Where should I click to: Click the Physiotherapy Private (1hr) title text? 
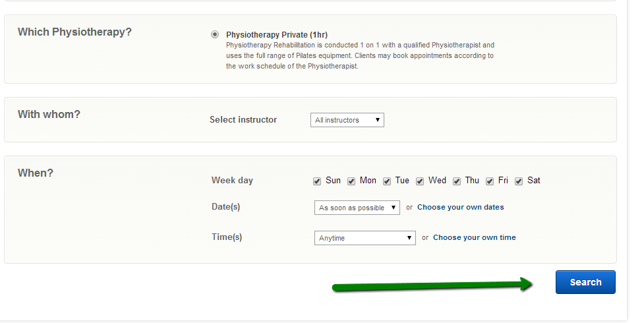(276, 34)
